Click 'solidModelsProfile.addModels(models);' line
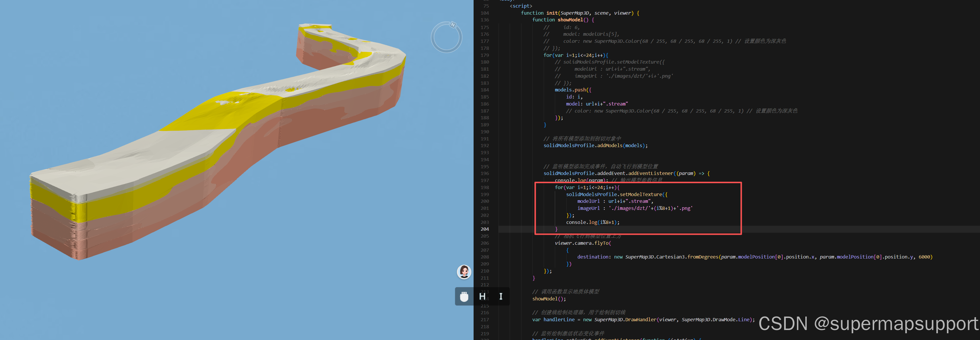 [x=596, y=146]
